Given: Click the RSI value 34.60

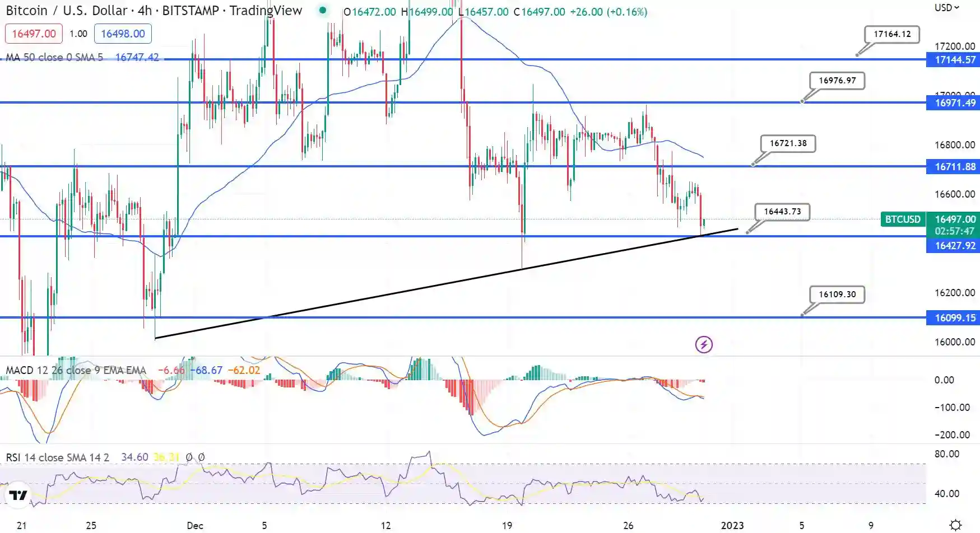Looking at the screenshot, I should pyautogui.click(x=134, y=457).
